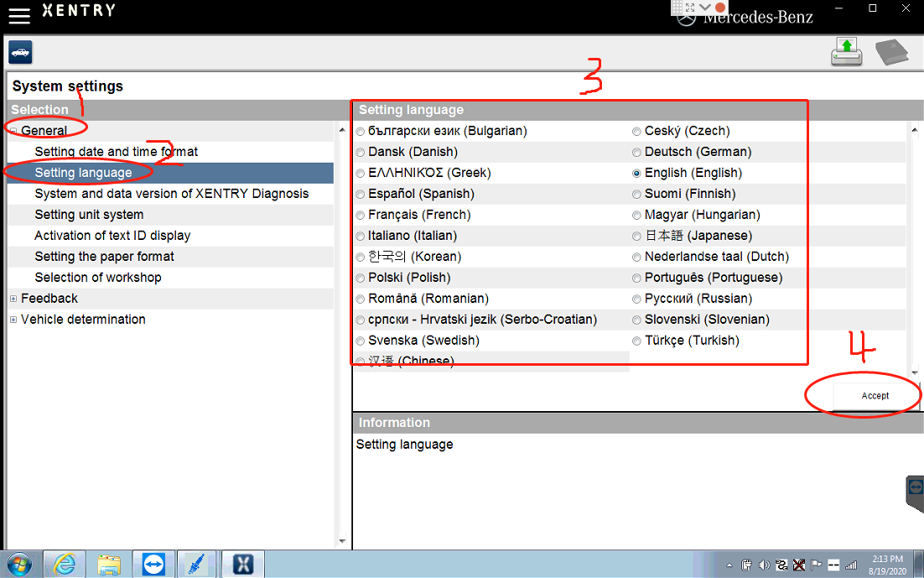Show hidden system tray icons
Viewport: 924px width, 578px height.
coord(729,565)
